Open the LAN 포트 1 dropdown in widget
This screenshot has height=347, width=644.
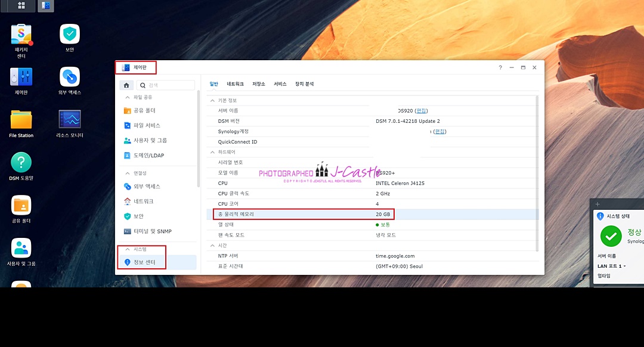pyautogui.click(x=612, y=266)
